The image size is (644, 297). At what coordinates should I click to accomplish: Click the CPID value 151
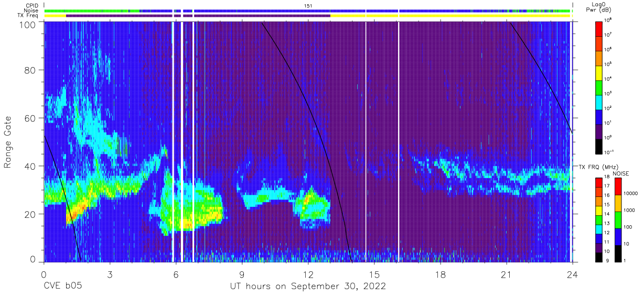308,6
